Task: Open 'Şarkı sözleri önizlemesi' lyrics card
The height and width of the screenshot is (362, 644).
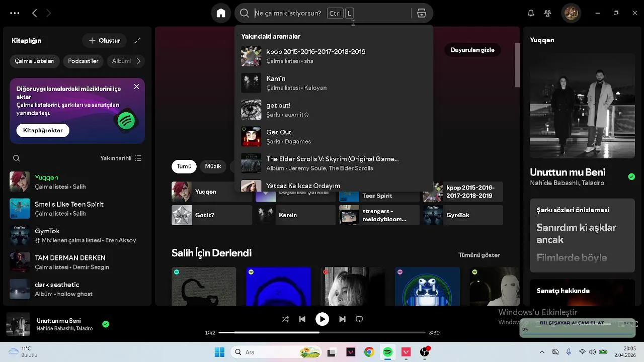Action: click(x=582, y=235)
